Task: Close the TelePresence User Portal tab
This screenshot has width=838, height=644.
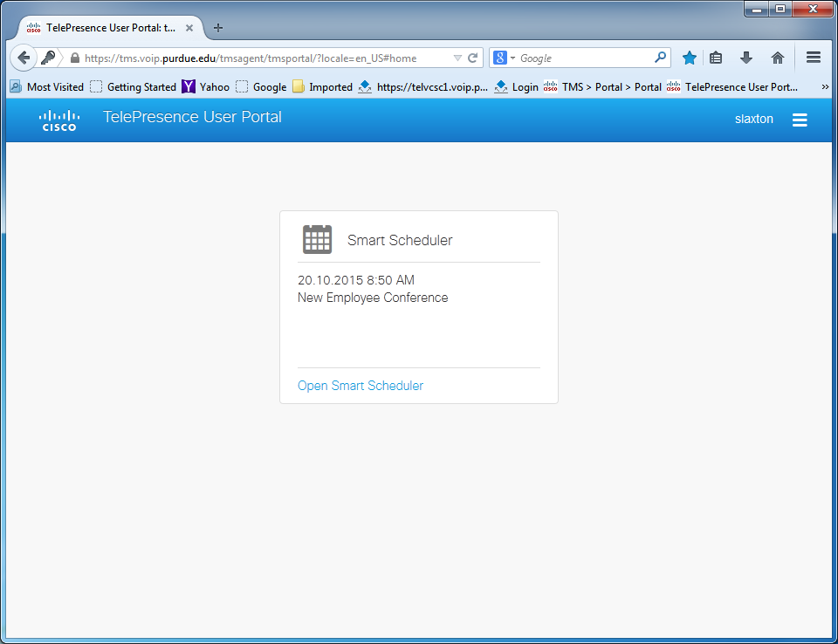Action: pyautogui.click(x=189, y=28)
